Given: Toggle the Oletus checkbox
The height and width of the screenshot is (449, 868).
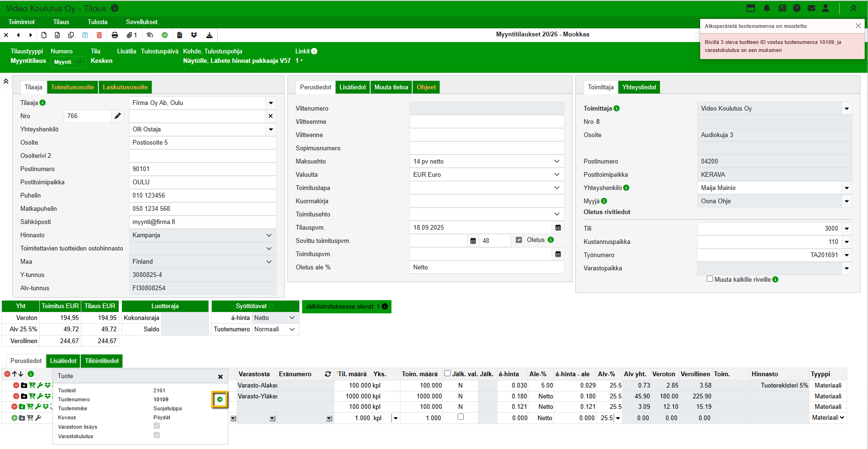Looking at the screenshot, I should coord(519,240).
